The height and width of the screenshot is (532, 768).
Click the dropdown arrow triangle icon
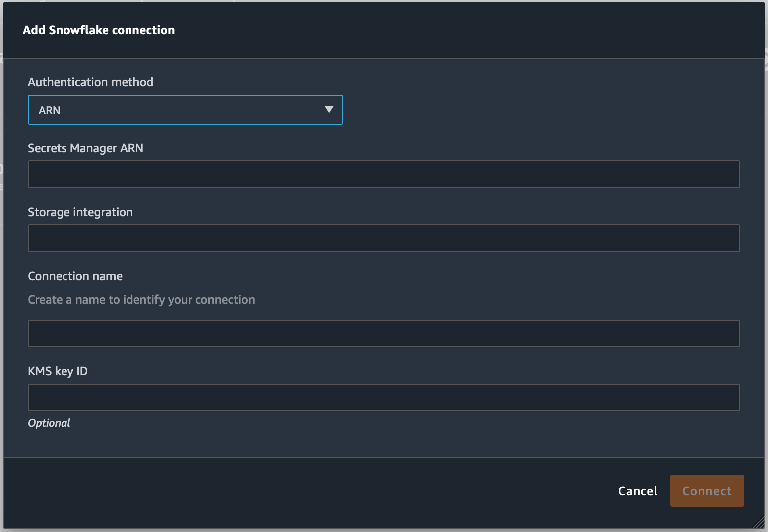(x=329, y=110)
